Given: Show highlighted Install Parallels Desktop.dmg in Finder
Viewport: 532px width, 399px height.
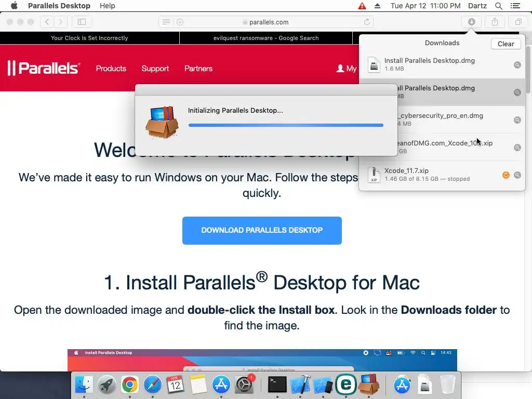Looking at the screenshot, I should click(517, 92).
